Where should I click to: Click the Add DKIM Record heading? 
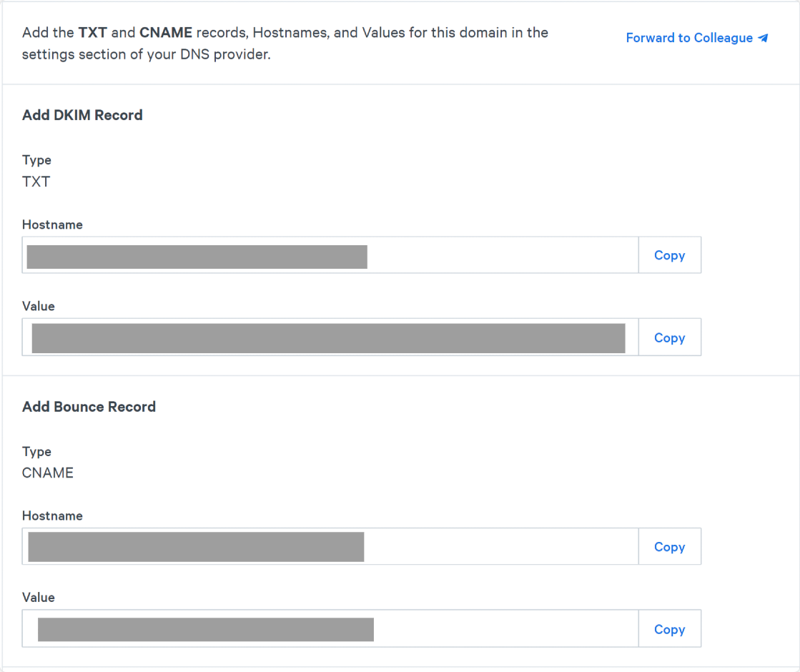click(82, 115)
